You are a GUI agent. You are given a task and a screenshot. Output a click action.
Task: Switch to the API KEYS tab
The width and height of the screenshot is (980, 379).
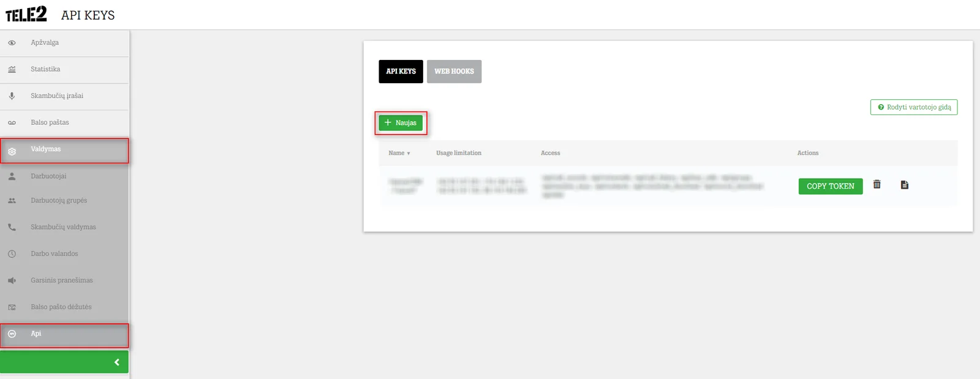pos(401,72)
